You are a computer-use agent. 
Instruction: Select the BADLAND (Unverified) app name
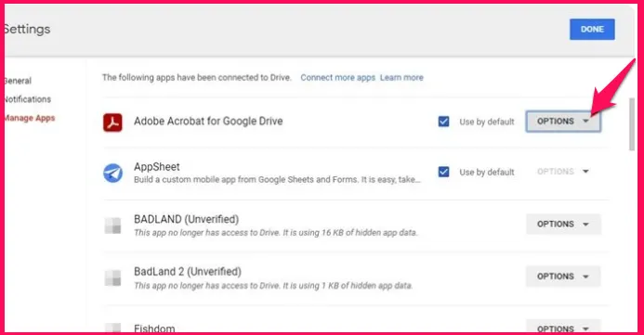pos(186,219)
